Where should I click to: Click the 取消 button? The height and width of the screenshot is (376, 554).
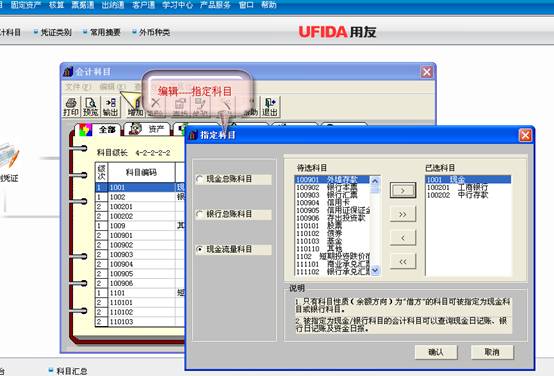coord(492,352)
